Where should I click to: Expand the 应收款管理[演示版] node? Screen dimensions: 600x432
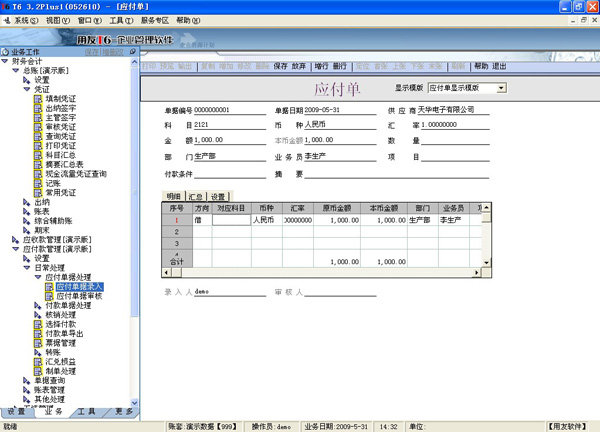[x=15, y=240]
